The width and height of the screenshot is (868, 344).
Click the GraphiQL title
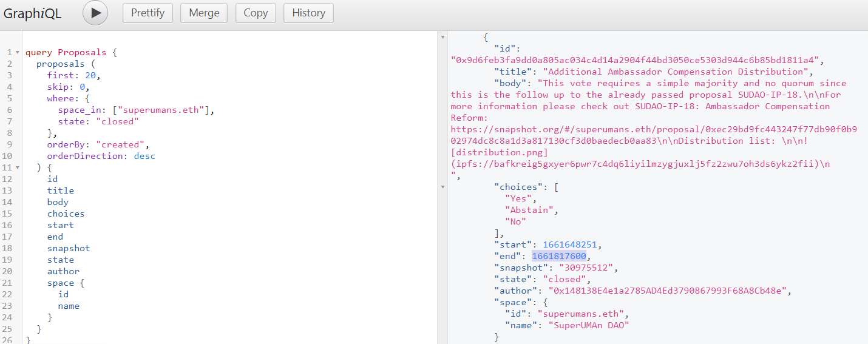(33, 13)
